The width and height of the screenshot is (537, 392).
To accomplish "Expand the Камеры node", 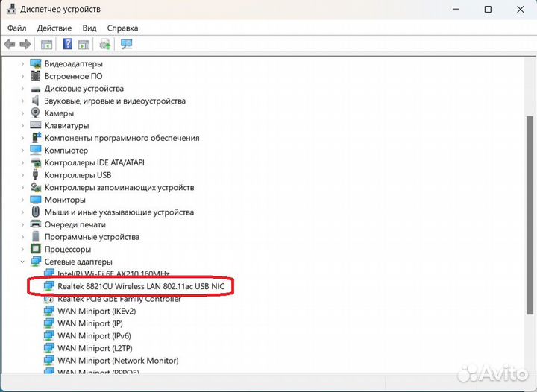I will [x=22, y=113].
